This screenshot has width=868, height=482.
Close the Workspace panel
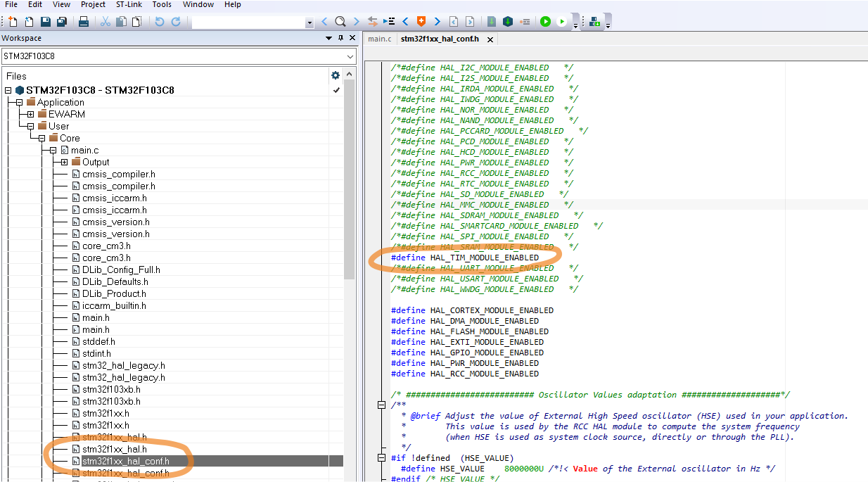click(x=352, y=38)
